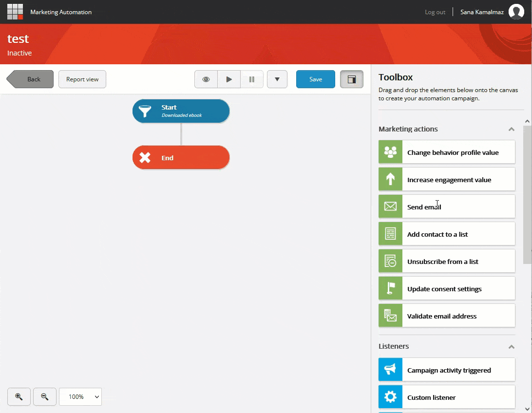Log out of Marketing Automation
This screenshot has height=413, width=532.
click(435, 12)
